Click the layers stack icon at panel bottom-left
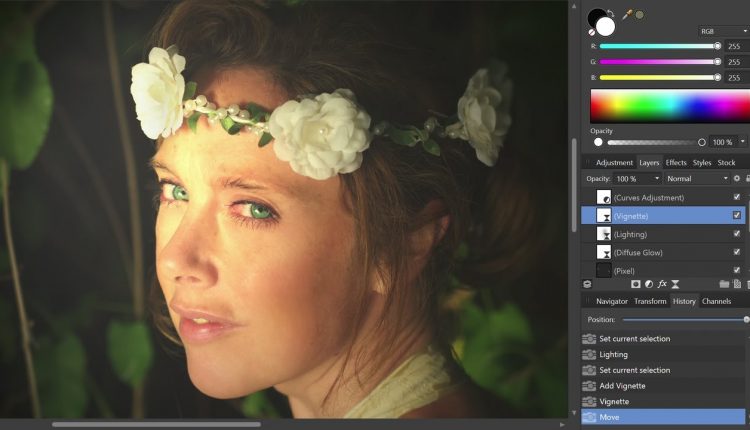Screen dimensions: 750x430 point(587,284)
